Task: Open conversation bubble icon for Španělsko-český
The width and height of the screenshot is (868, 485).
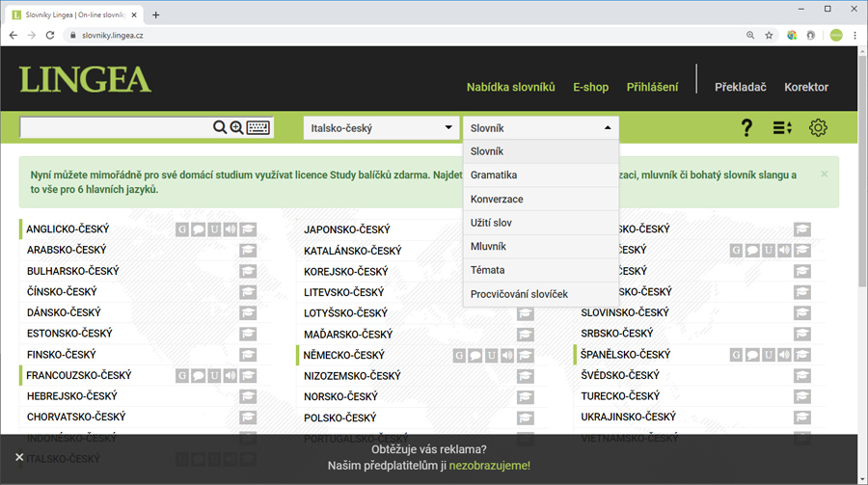Action: (x=751, y=355)
